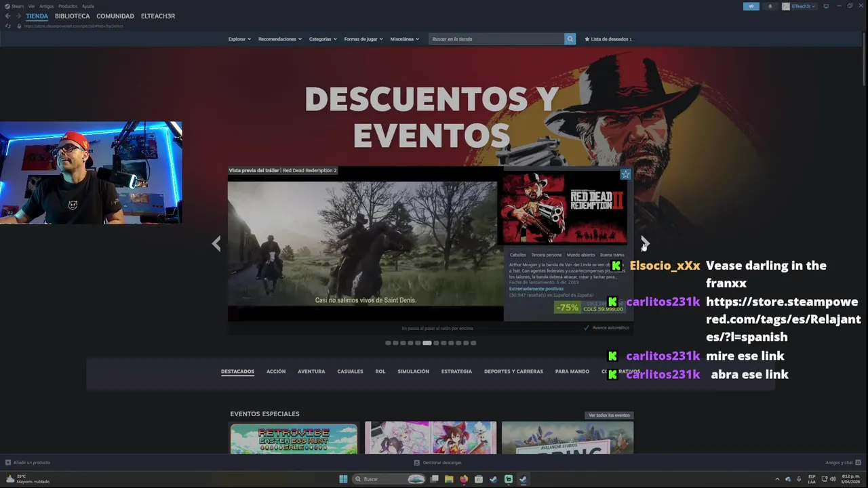Open Firefox browser from taskbar
This screenshot has width=868, height=488.
464,479
